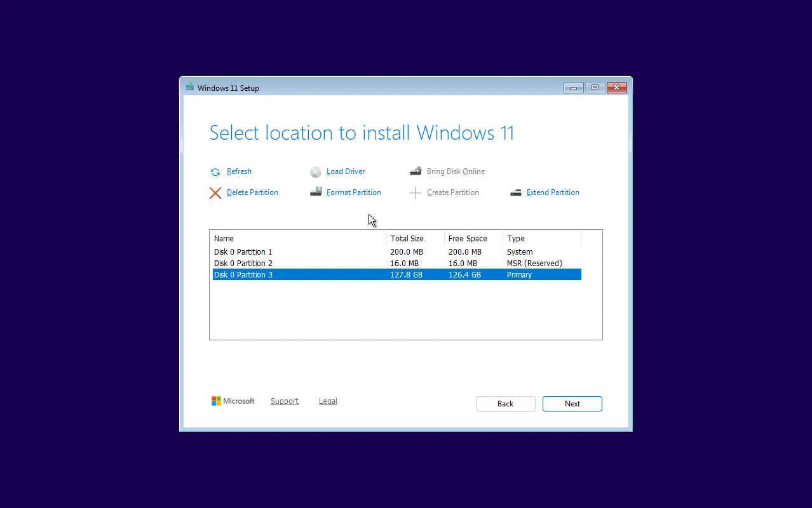This screenshot has height=508, width=812.
Task: Click the Create Partition plus icon
Action: (416, 192)
